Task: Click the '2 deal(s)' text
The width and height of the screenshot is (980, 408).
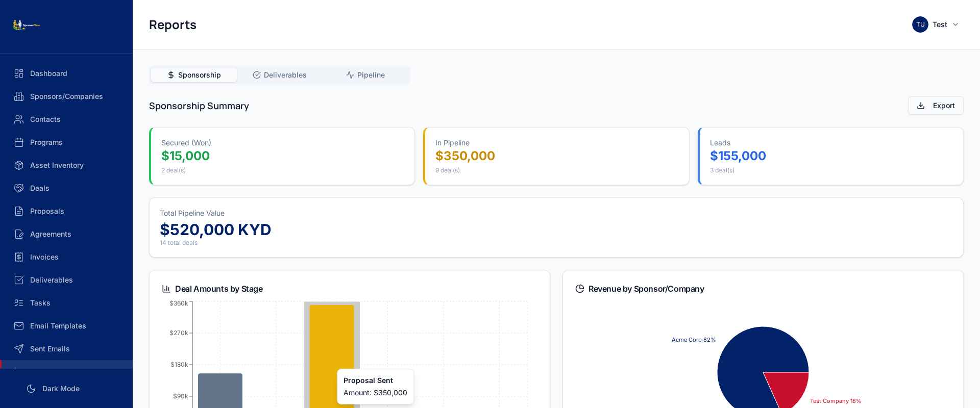Action: coord(174,170)
